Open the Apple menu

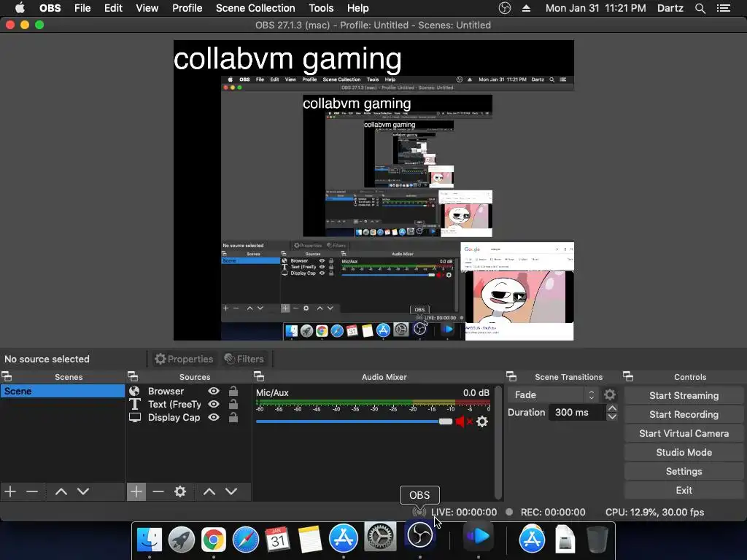[20, 8]
